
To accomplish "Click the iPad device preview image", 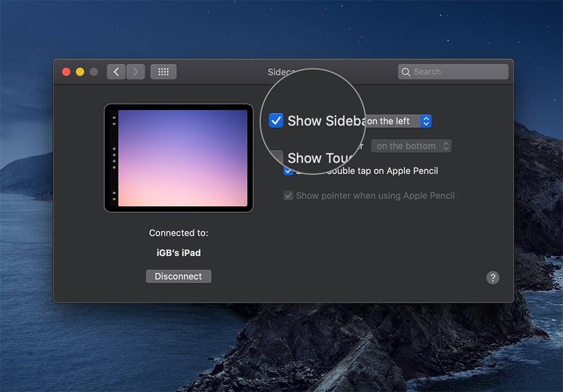I will (178, 157).
